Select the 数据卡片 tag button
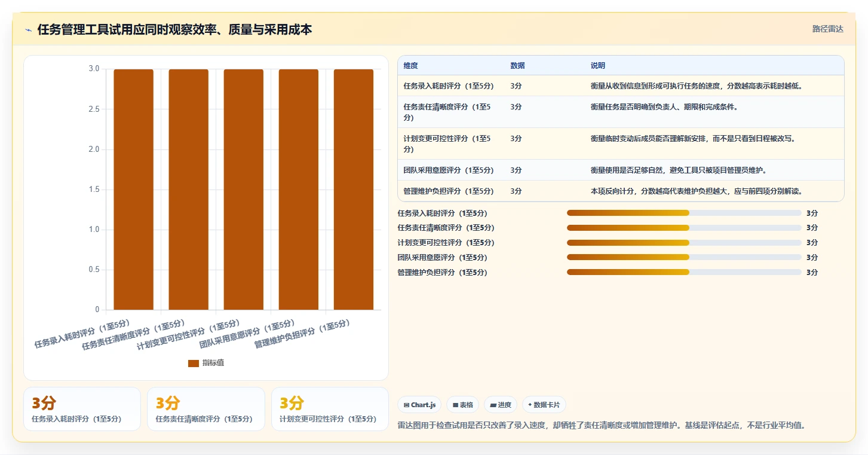This screenshot has height=455, width=868. point(544,405)
